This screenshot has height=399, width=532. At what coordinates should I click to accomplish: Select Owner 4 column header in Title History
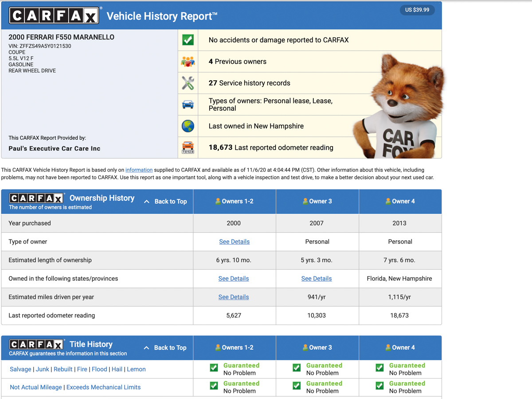pyautogui.click(x=400, y=348)
